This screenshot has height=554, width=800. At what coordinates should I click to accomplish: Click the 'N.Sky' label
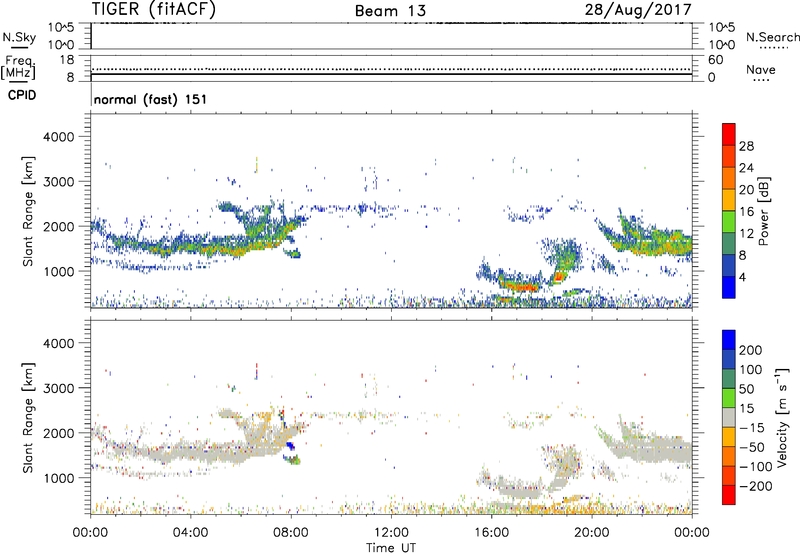19,37
